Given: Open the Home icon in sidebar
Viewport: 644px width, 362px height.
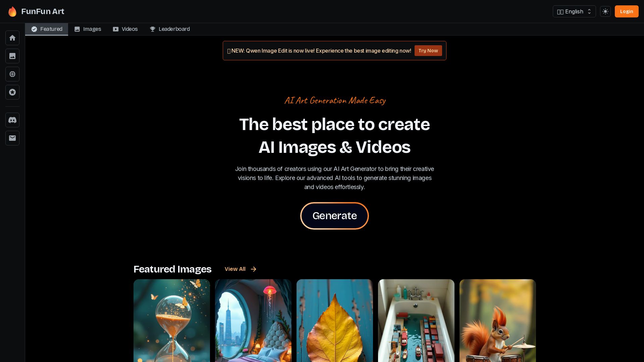Looking at the screenshot, I should click(x=12, y=38).
